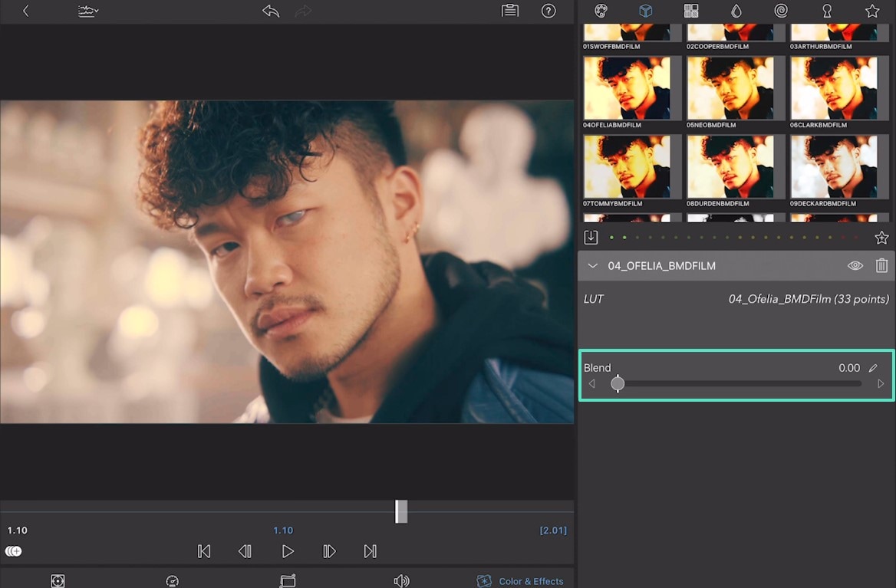Switch to the checkered grid effects tab
The height and width of the screenshot is (588, 896).
coord(691,10)
